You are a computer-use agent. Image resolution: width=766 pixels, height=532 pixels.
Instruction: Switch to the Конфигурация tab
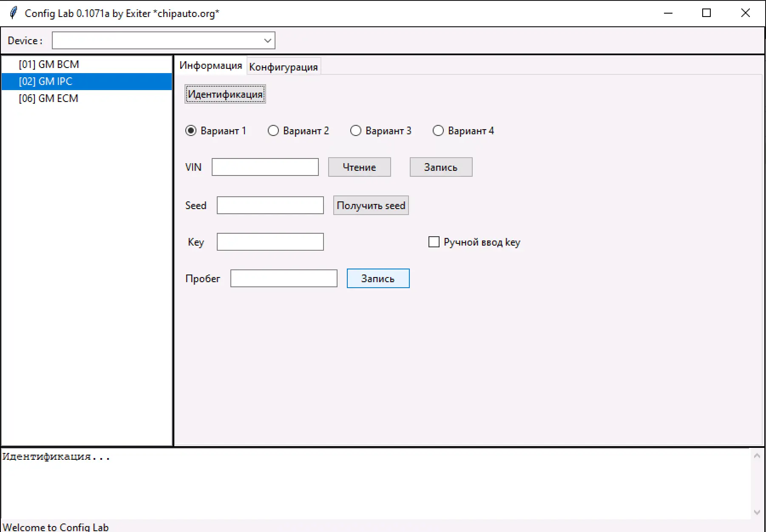[284, 67]
